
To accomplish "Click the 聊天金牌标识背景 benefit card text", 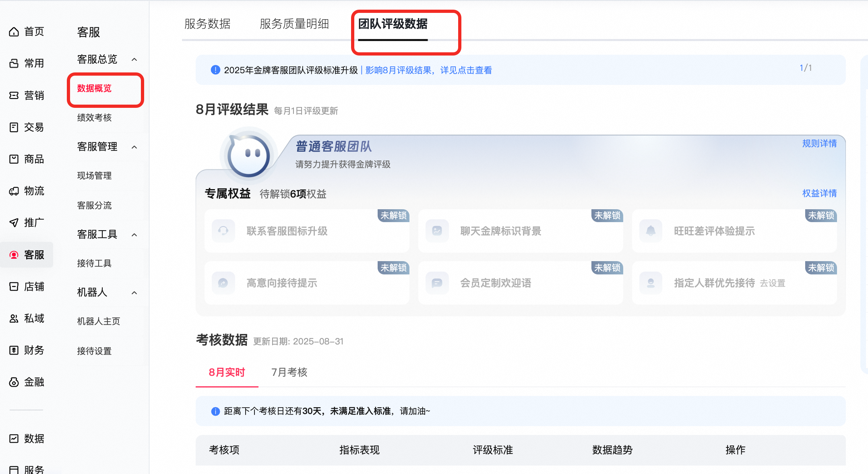I will (x=501, y=231).
